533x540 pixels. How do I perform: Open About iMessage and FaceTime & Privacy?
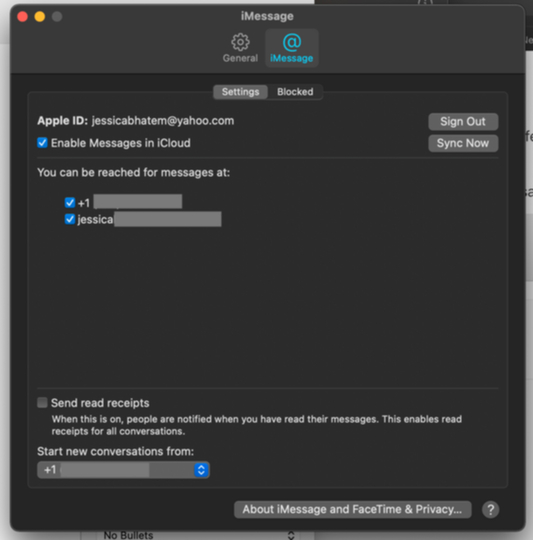[x=353, y=509]
